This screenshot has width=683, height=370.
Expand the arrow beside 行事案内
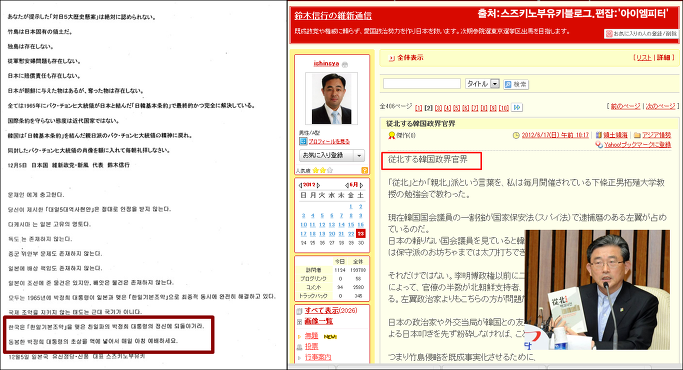299,358
